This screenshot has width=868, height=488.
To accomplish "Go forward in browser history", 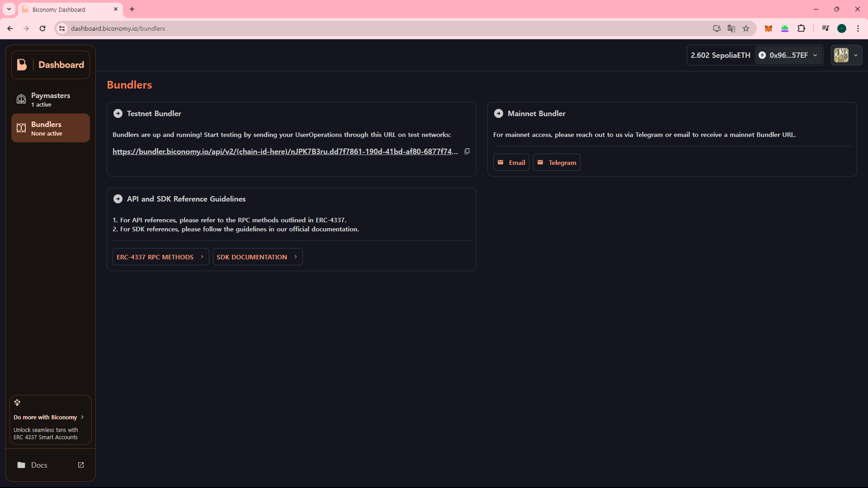I will click(x=26, y=28).
